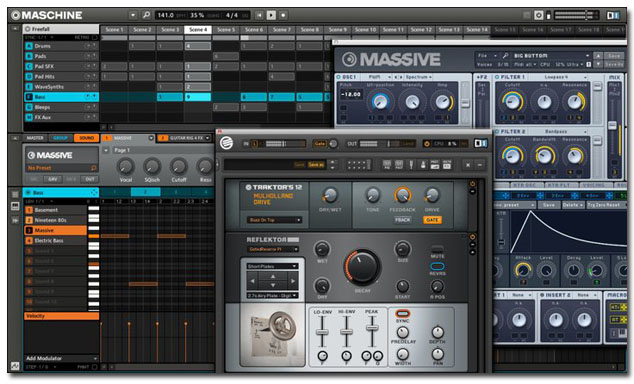Adjust the Cutoff macro knob in Maschine
This screenshot has width=634, height=384.
pos(179,166)
